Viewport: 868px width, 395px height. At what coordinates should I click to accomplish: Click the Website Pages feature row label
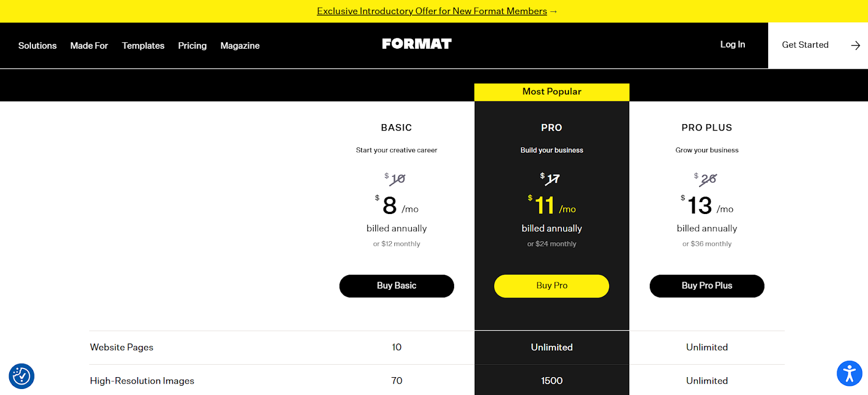[x=122, y=347]
